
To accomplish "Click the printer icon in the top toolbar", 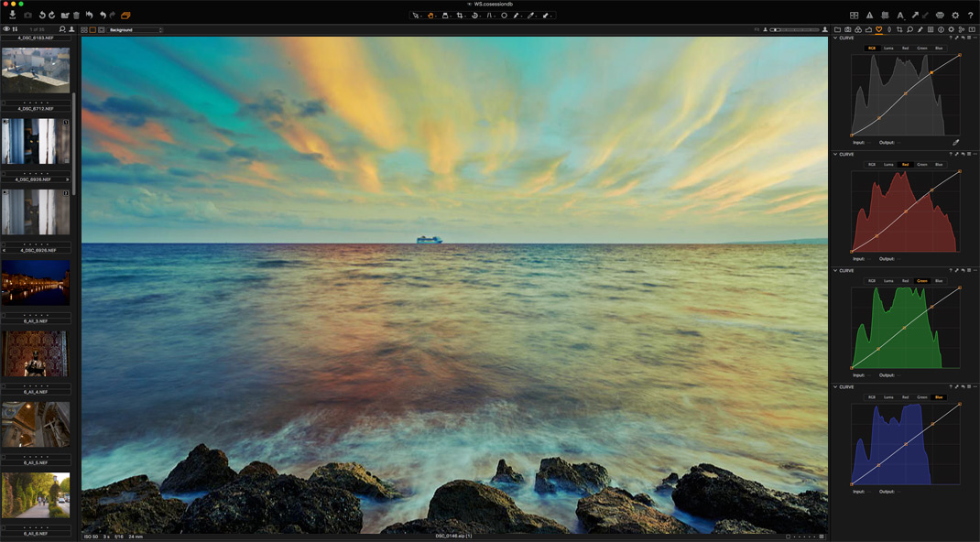I will [x=940, y=15].
